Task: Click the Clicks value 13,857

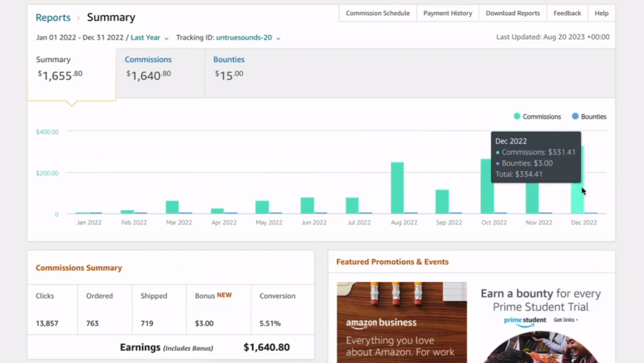Action: click(x=47, y=323)
